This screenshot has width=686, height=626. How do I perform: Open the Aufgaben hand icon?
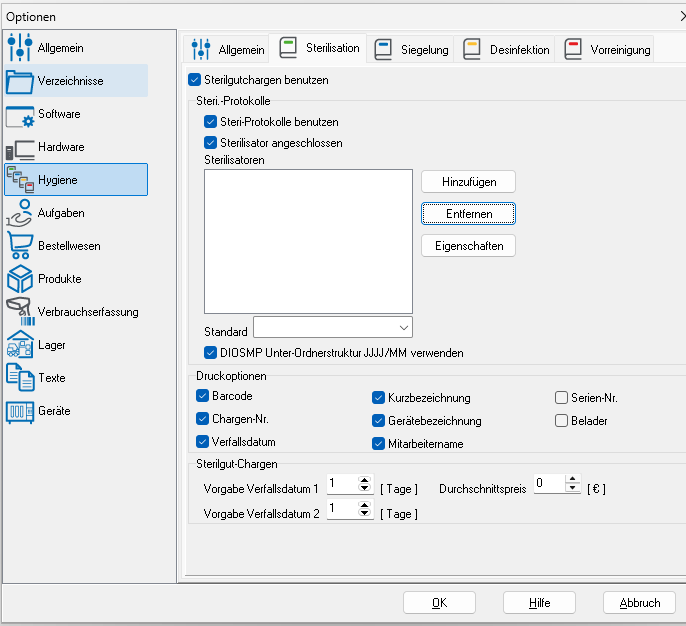(20, 213)
